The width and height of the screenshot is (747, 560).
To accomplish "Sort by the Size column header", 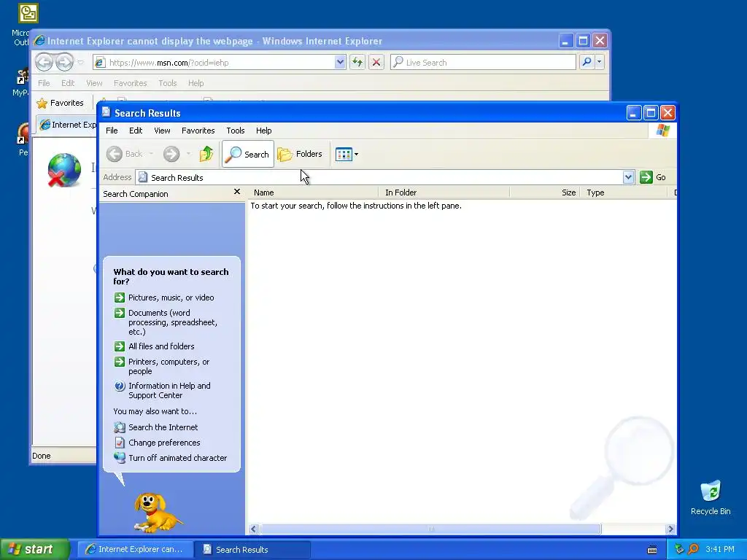I will tap(544, 192).
